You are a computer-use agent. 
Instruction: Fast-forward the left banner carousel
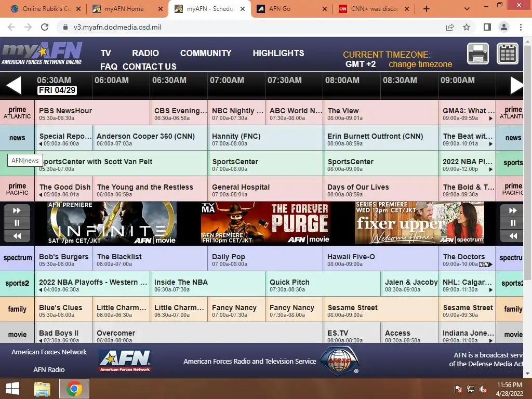pos(17,210)
